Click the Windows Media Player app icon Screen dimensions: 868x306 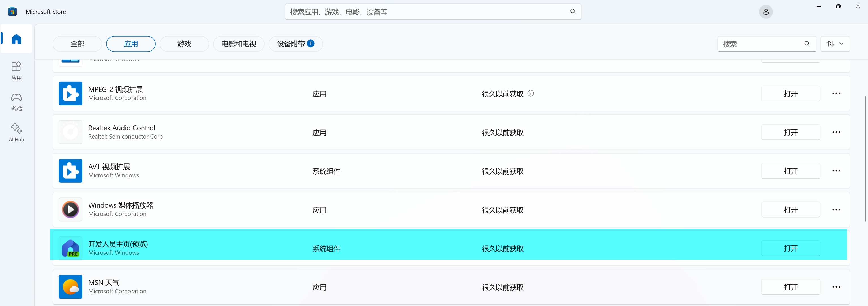pos(70,209)
